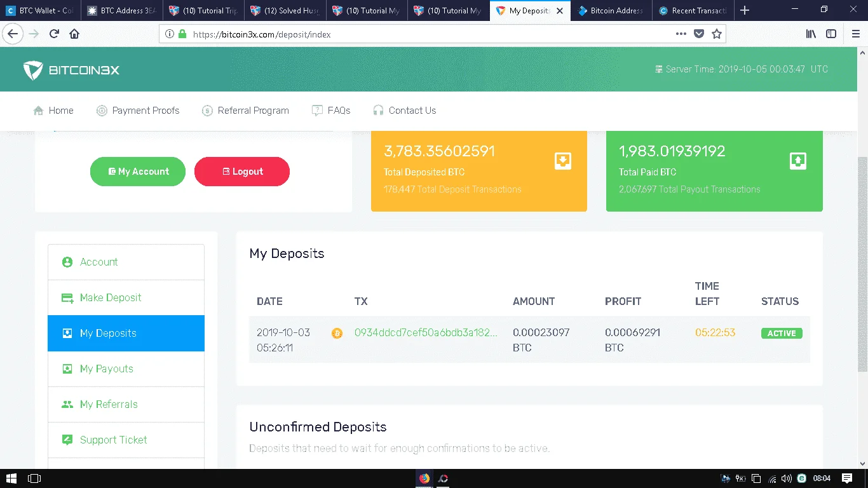Click the red Logout button
The width and height of the screenshot is (868, 488).
242,172
